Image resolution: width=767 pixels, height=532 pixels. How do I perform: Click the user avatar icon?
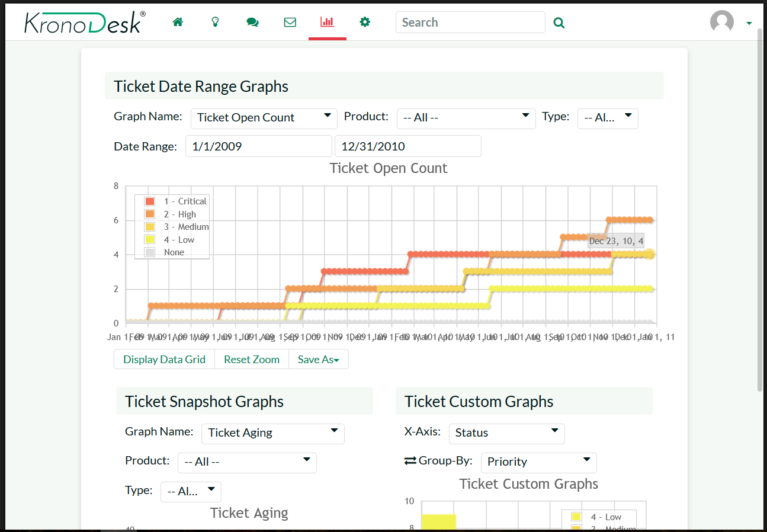click(721, 23)
